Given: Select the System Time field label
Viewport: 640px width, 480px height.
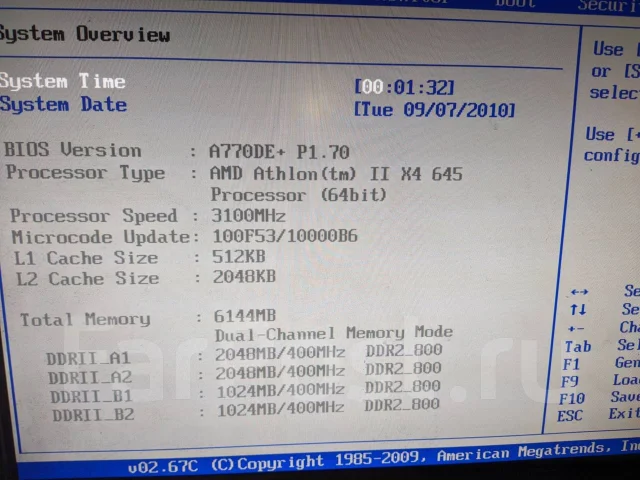Looking at the screenshot, I should pos(63,81).
